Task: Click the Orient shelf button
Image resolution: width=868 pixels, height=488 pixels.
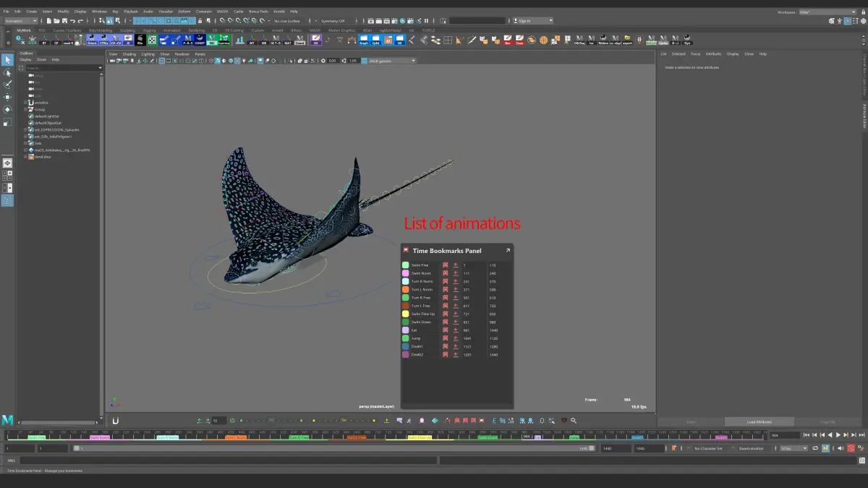Action: (x=92, y=40)
